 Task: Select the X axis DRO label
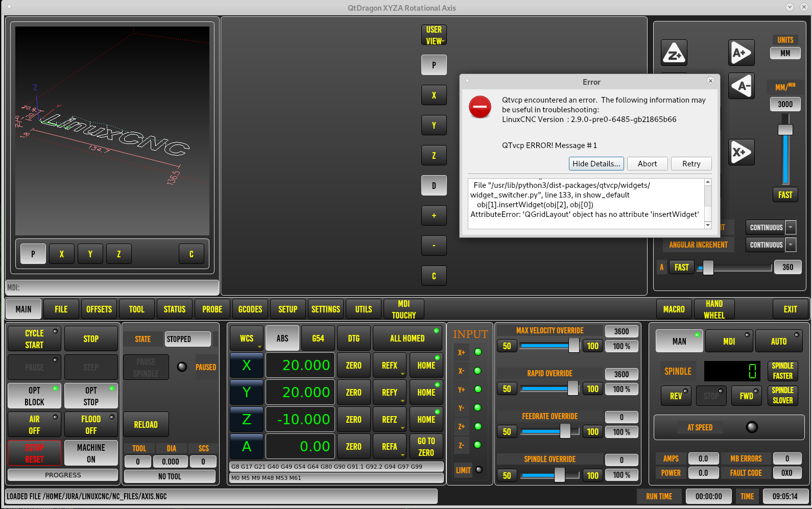pos(247,365)
